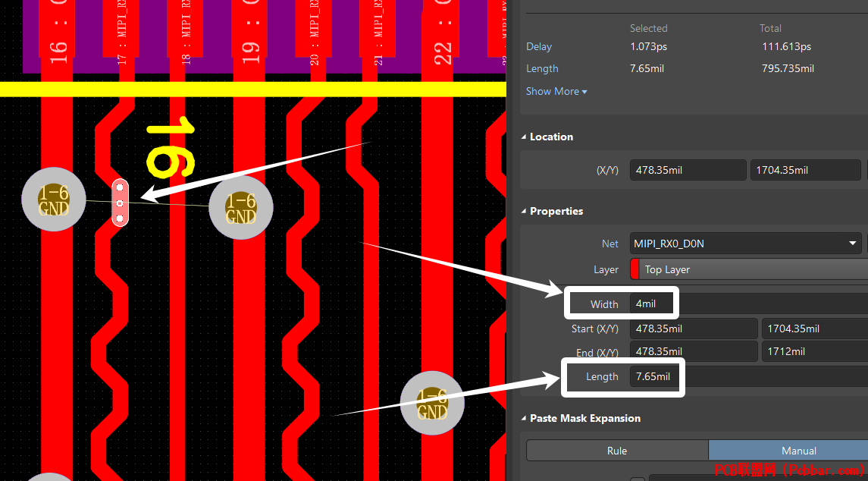Click the Net property label
The height and width of the screenshot is (481, 868).
tap(610, 244)
